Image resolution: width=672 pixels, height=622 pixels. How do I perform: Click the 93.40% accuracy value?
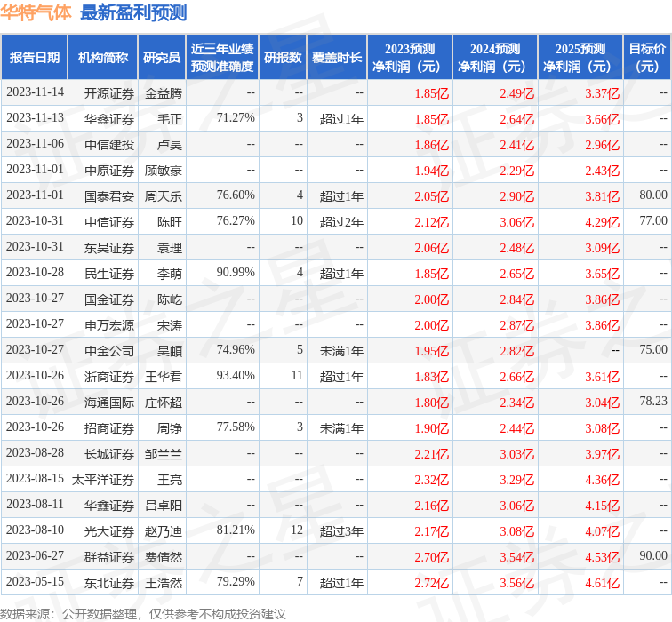tap(236, 375)
